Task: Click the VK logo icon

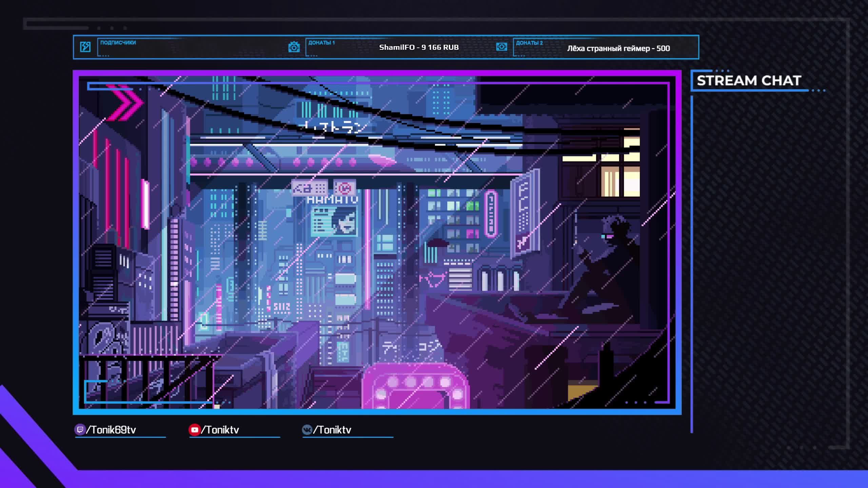Action: pyautogui.click(x=307, y=430)
